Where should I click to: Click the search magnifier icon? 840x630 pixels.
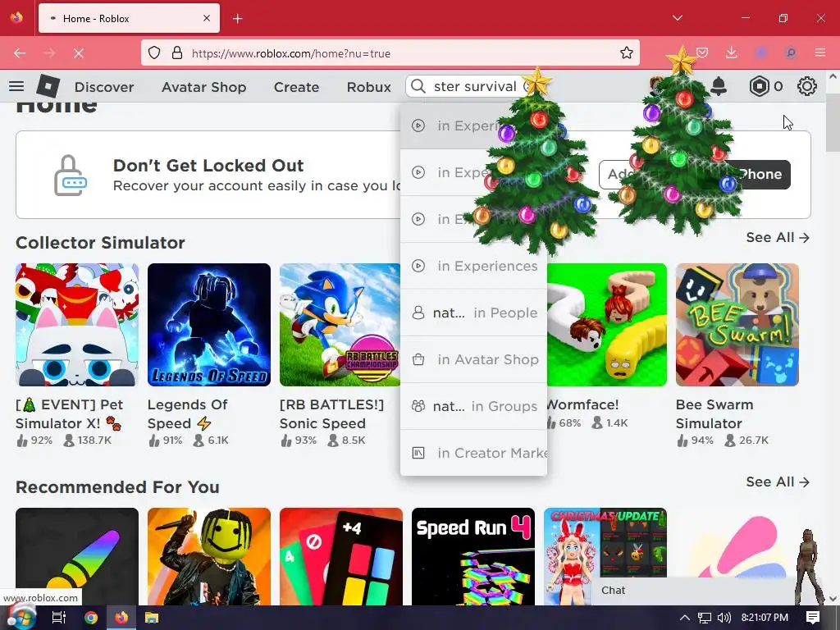418,86
